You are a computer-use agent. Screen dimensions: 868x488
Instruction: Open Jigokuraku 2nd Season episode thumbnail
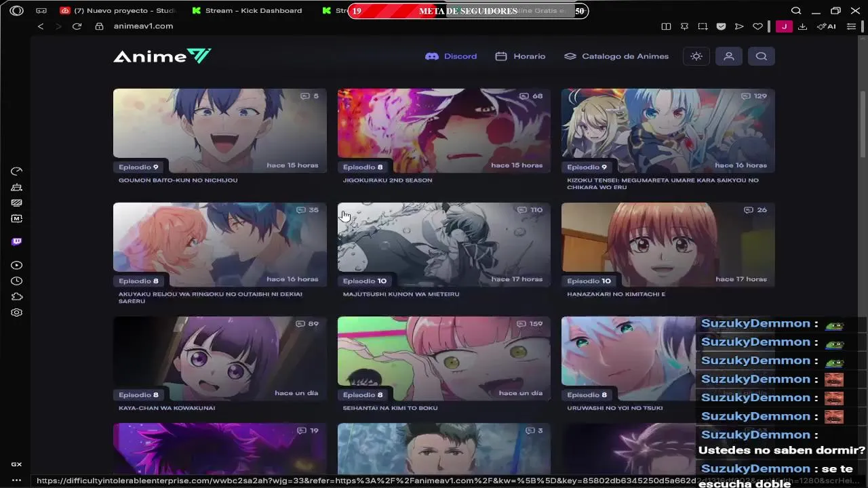coord(444,131)
